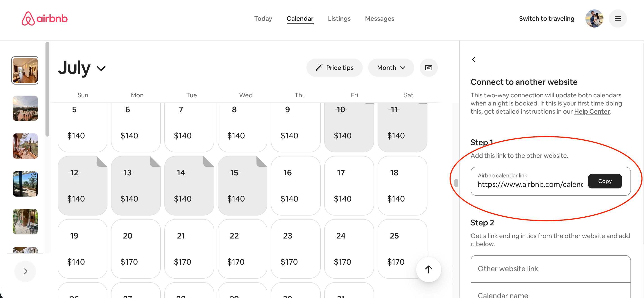The height and width of the screenshot is (298, 644).
Task: Open the user profile avatar
Action: 594,18
